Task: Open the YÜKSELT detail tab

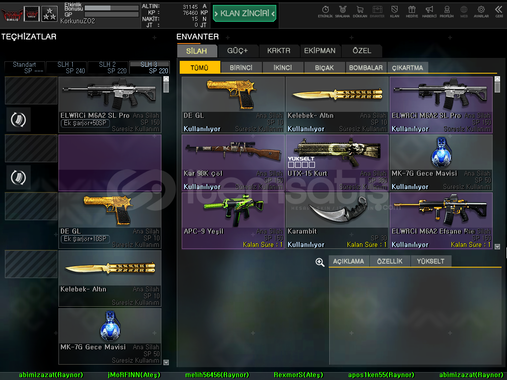Action: tap(431, 261)
